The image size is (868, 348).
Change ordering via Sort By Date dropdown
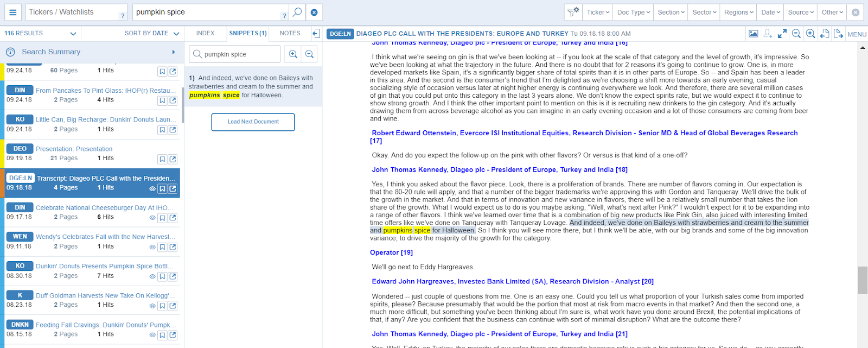coord(152,34)
